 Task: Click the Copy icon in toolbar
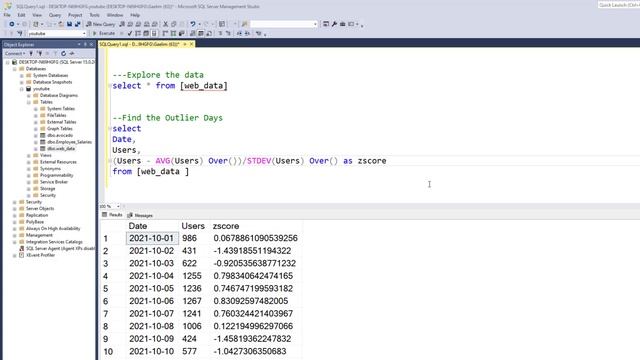[173, 24]
